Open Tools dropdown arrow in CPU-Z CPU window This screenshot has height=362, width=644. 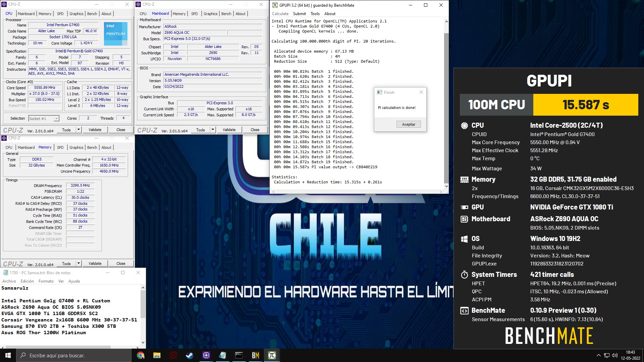78,130
